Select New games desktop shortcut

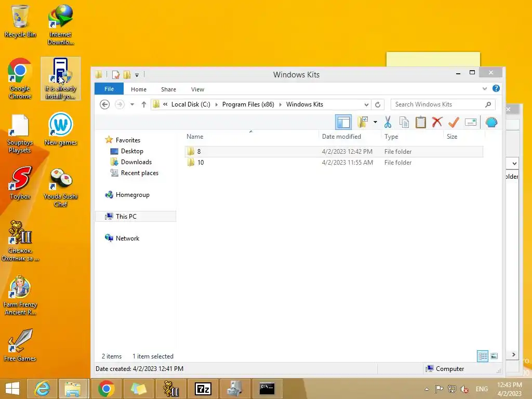click(x=60, y=129)
